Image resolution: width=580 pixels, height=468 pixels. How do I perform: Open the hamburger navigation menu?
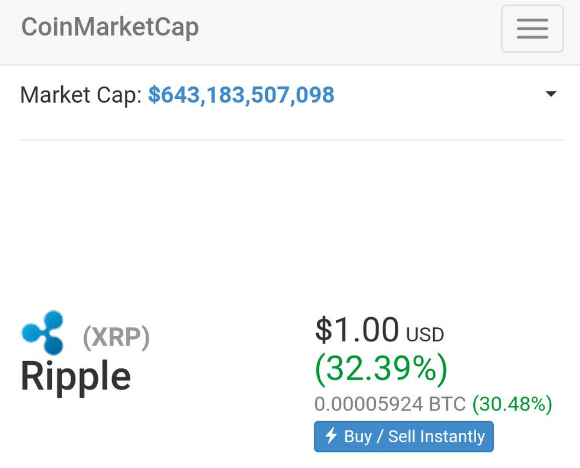tap(532, 28)
